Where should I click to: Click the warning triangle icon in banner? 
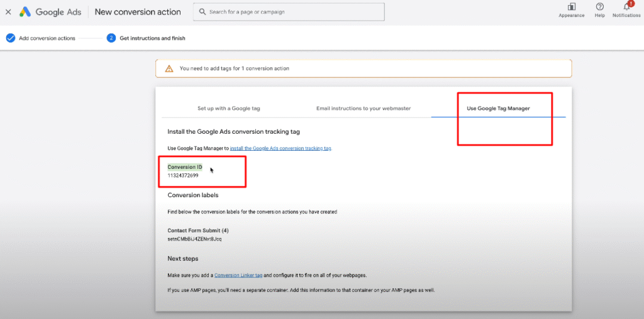click(169, 68)
